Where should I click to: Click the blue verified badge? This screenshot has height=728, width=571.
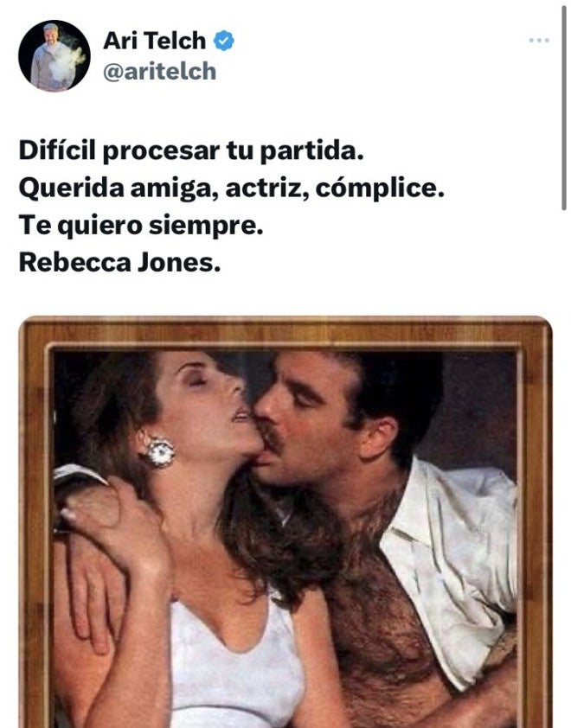(224, 41)
